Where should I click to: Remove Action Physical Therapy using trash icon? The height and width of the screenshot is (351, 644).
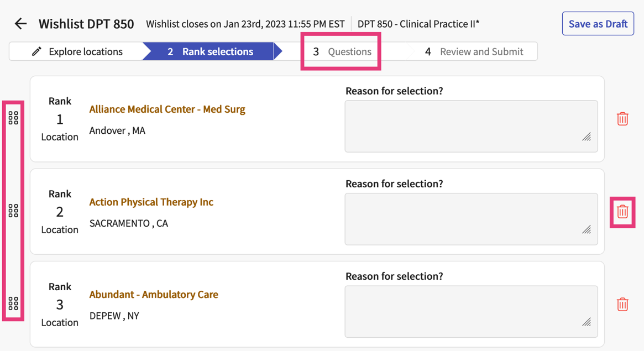[x=622, y=212]
